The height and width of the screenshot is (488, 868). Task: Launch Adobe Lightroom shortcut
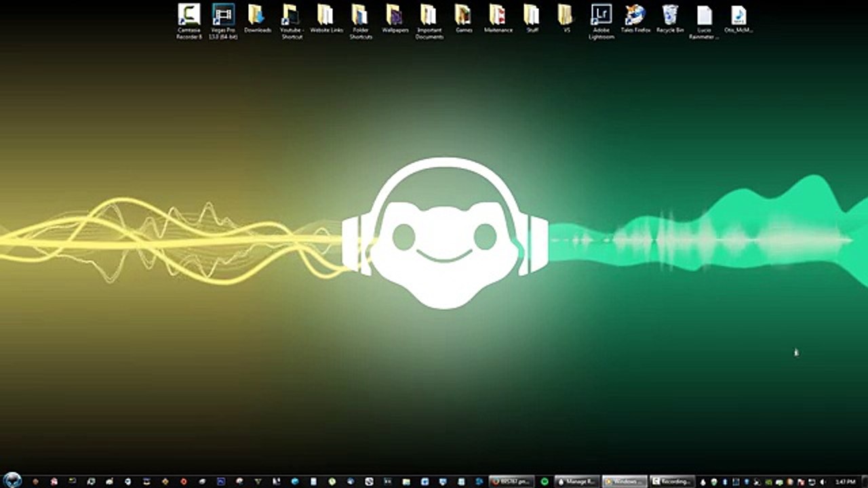click(x=601, y=21)
